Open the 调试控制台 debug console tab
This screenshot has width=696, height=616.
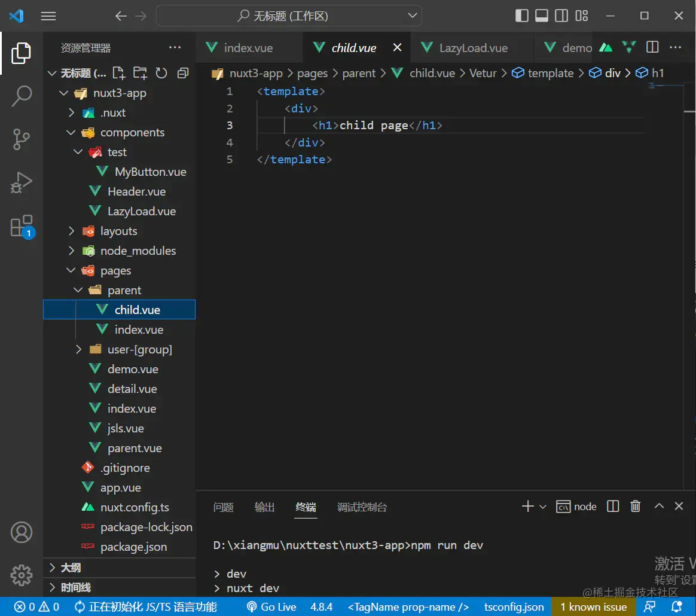[x=362, y=507]
